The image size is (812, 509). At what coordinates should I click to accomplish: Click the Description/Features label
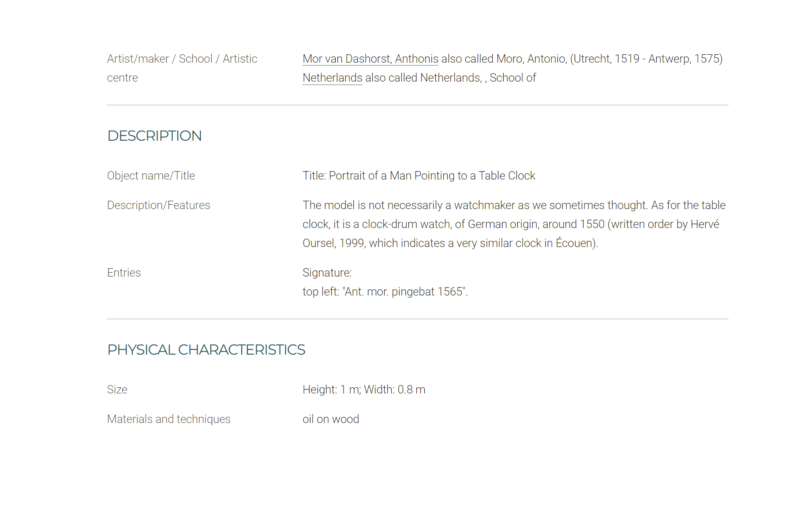point(158,205)
